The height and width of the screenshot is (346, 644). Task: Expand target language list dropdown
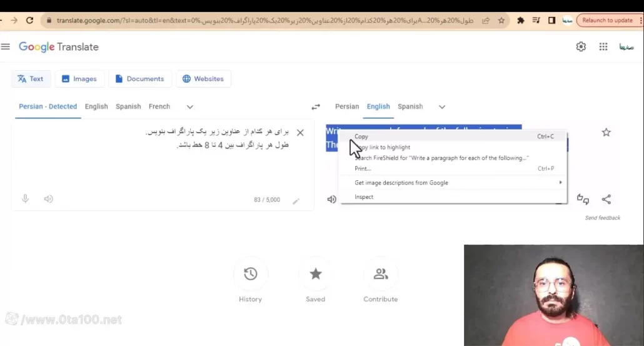(442, 107)
